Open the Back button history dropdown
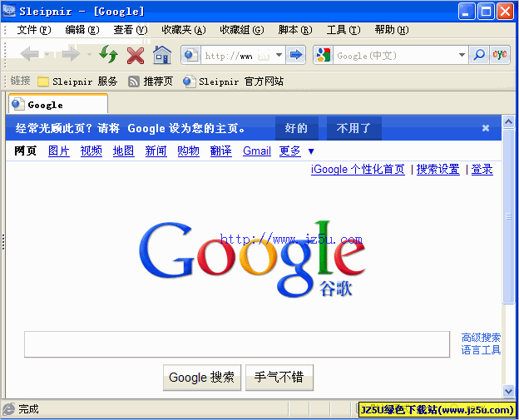519x420 pixels. pyautogui.click(x=47, y=54)
